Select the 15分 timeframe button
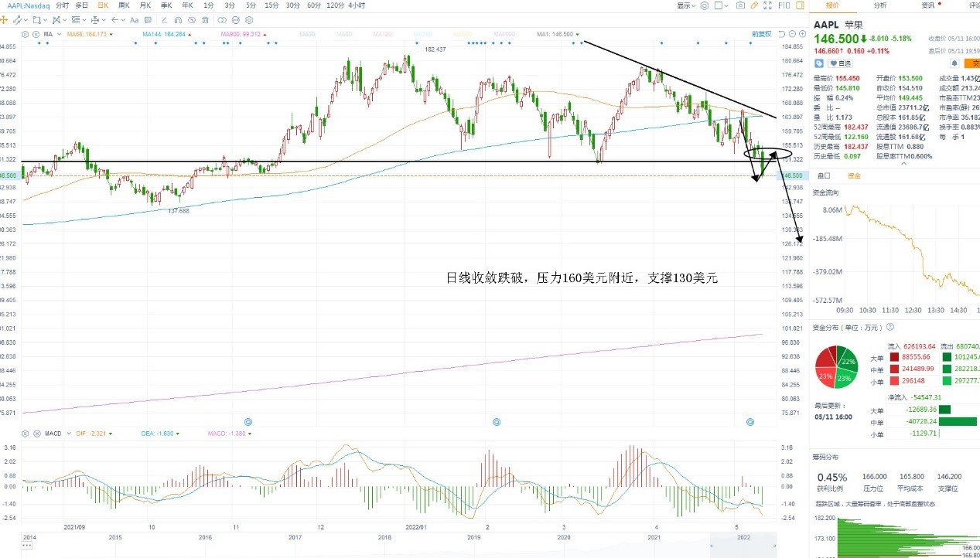980x558 pixels. tap(271, 5)
